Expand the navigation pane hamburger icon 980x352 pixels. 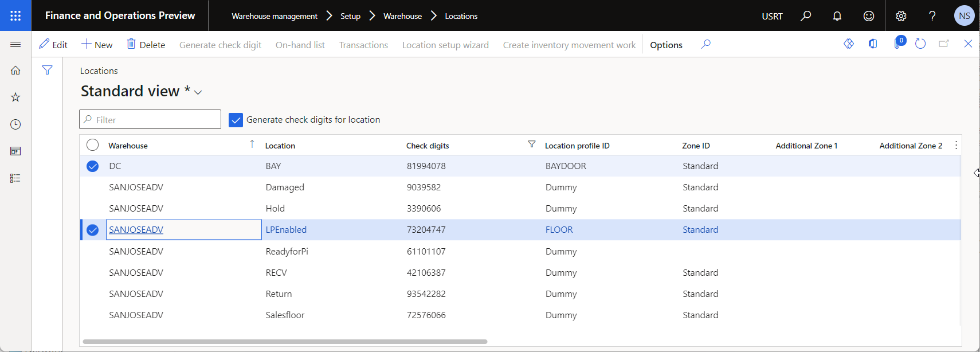click(15, 44)
